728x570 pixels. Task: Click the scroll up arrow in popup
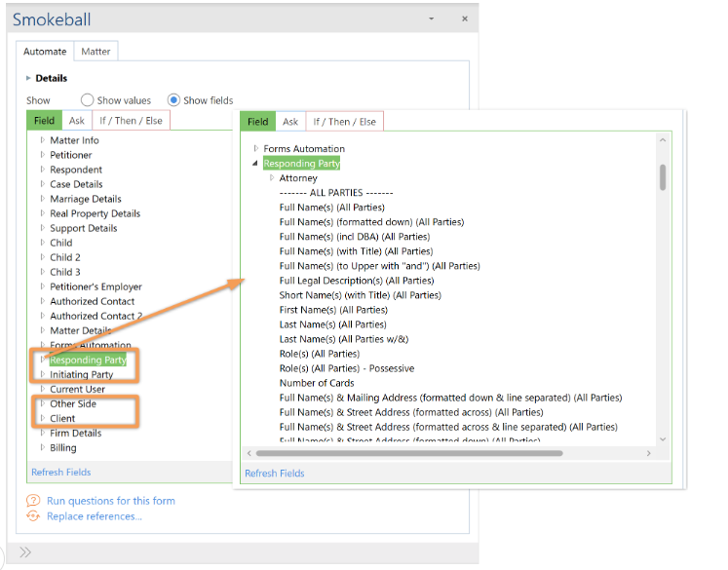663,139
